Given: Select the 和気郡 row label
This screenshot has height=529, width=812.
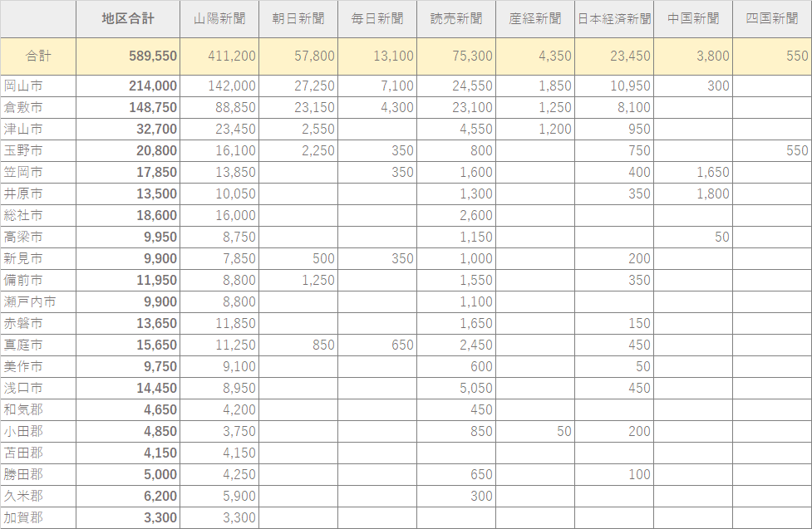Looking at the screenshot, I should (38, 409).
